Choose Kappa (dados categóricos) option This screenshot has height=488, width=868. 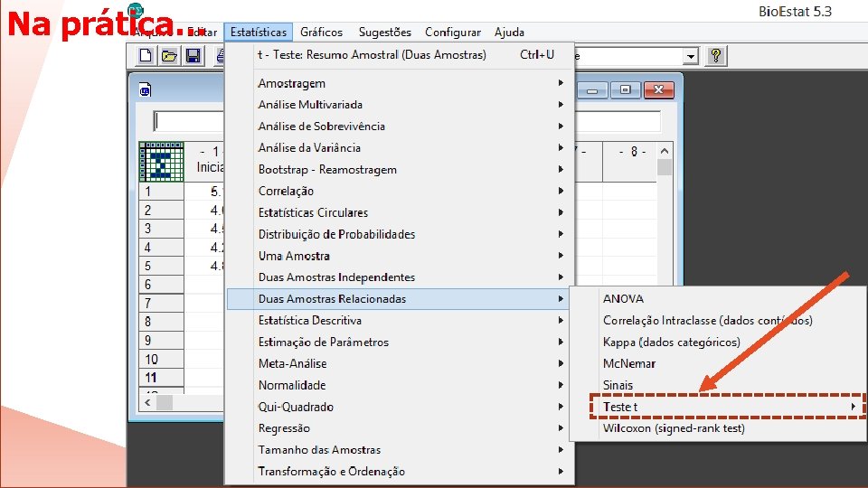718,342
